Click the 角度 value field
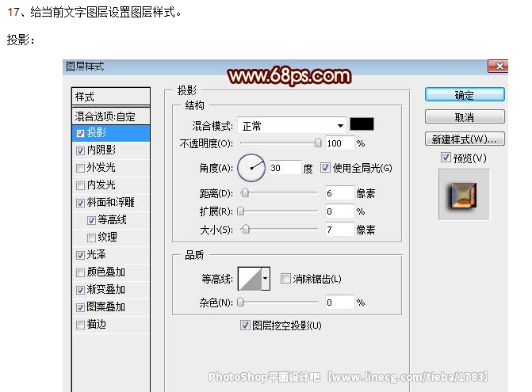This screenshot has height=392, width=532. (285, 168)
